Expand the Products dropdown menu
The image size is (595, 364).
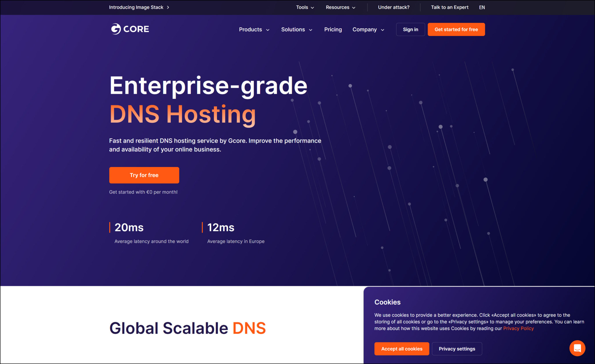coord(254,29)
